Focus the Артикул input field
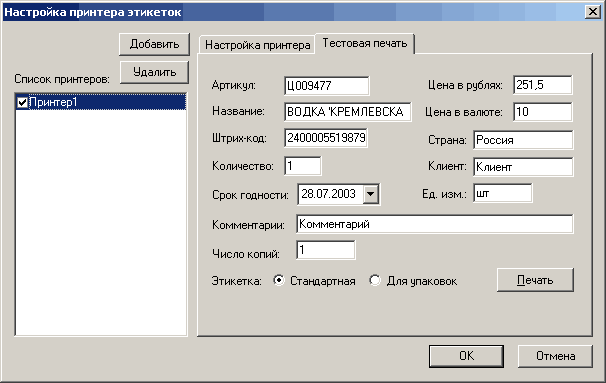This screenshot has height=383, width=606. tap(327, 85)
